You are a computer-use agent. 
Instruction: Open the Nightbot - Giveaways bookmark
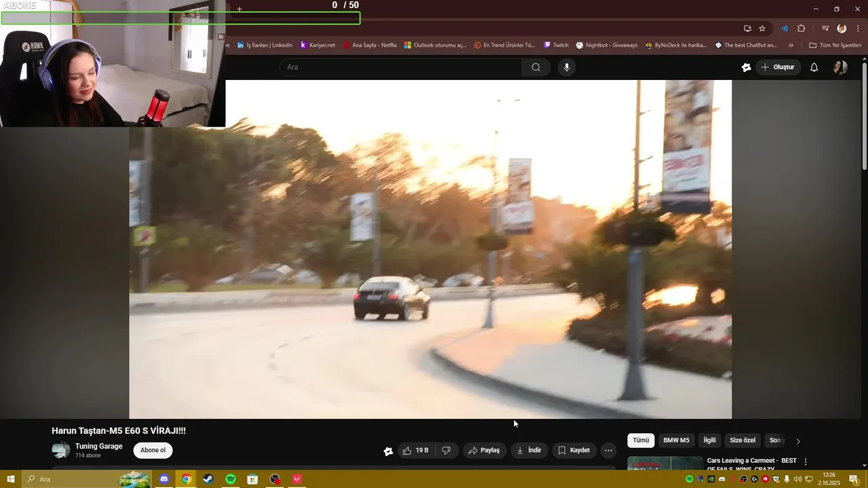pos(607,45)
